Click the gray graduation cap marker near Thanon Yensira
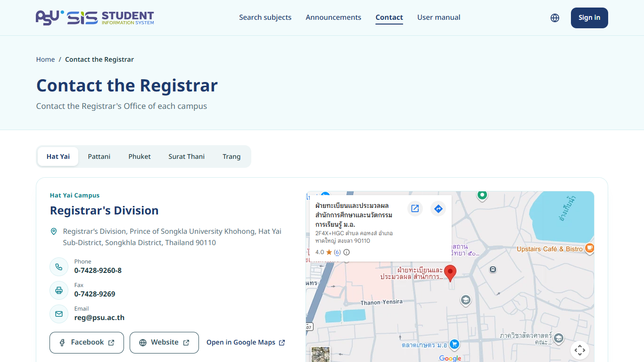The image size is (644, 362). (x=465, y=300)
